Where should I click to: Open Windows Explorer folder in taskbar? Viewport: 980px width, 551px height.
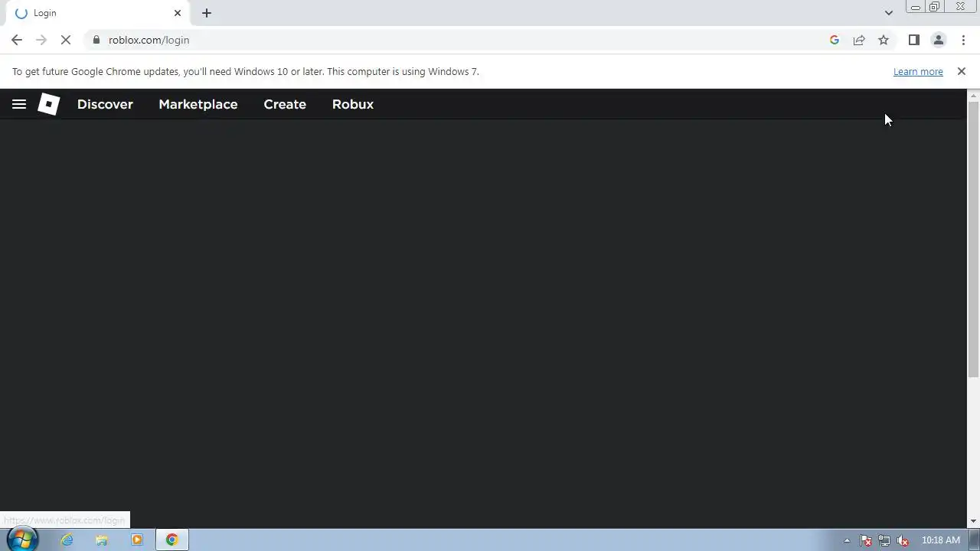point(102,540)
